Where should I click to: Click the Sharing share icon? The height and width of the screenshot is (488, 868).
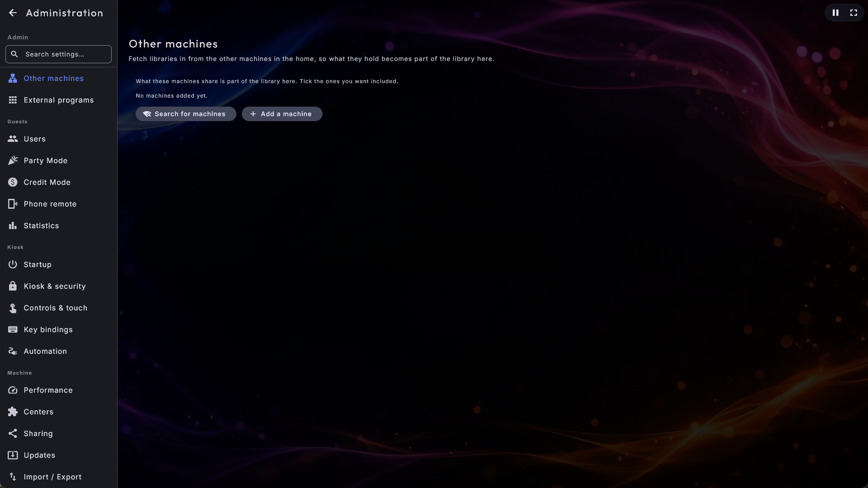pyautogui.click(x=13, y=434)
